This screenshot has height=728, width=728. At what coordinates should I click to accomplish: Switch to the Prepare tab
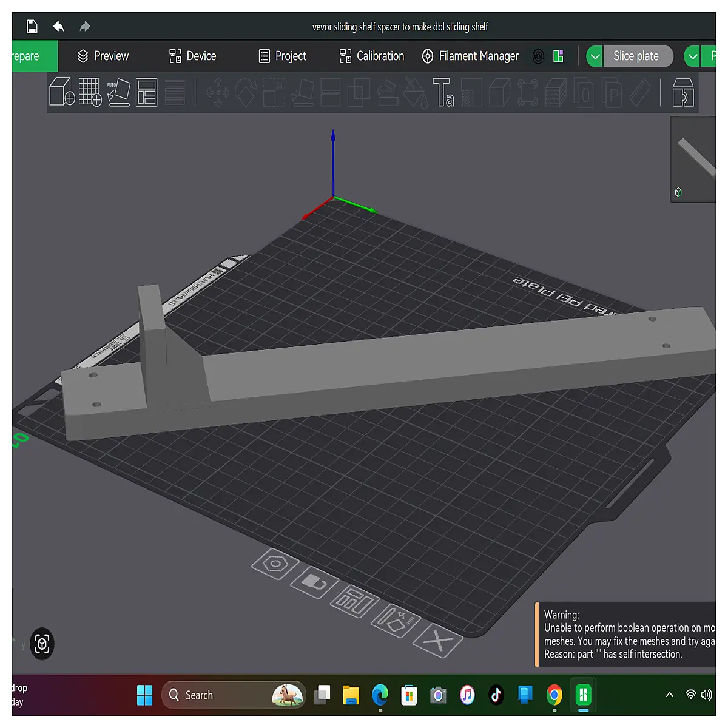pos(35,56)
